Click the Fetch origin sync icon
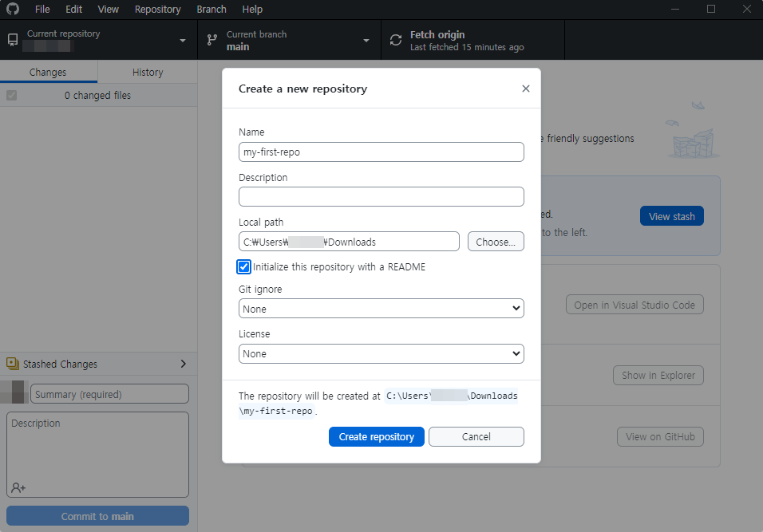The image size is (763, 532). click(395, 39)
